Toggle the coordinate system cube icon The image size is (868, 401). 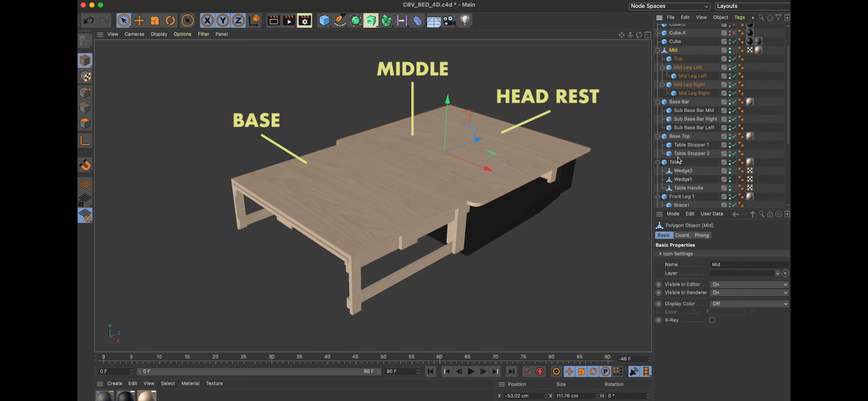tap(255, 20)
